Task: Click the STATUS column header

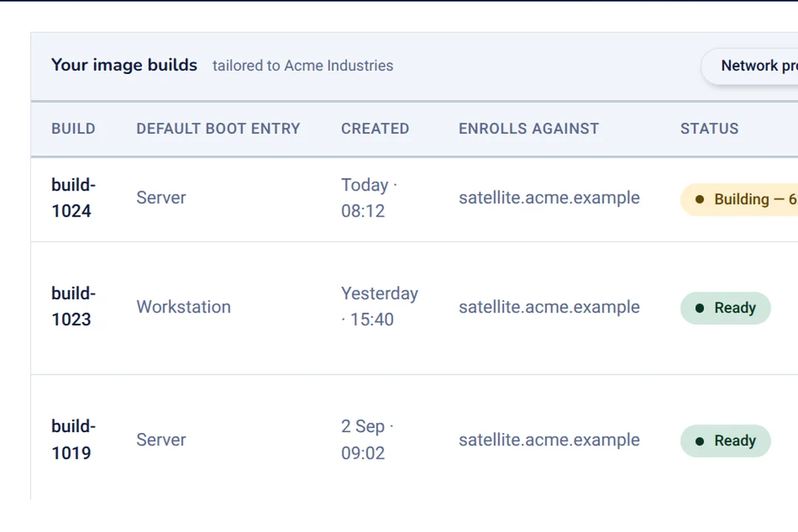Action: [x=709, y=129]
